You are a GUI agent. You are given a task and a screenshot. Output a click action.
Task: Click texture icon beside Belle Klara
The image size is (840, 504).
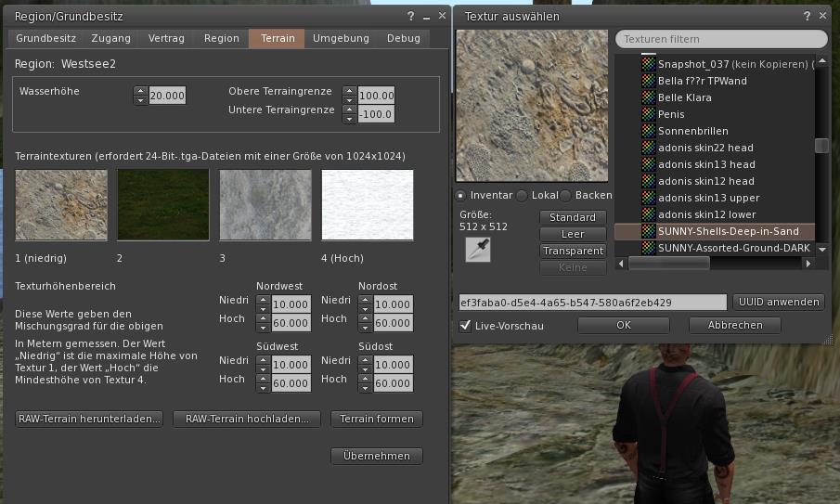click(649, 97)
